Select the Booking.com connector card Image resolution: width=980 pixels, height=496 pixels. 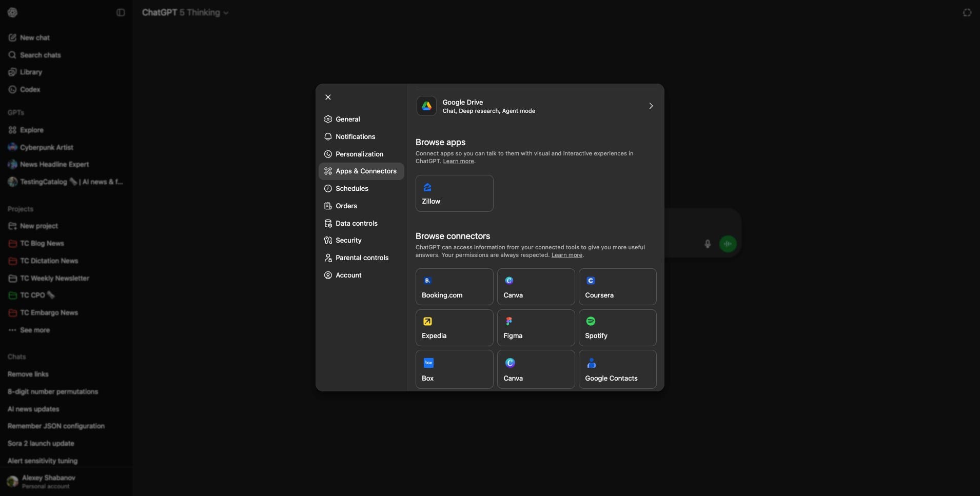coord(454,287)
